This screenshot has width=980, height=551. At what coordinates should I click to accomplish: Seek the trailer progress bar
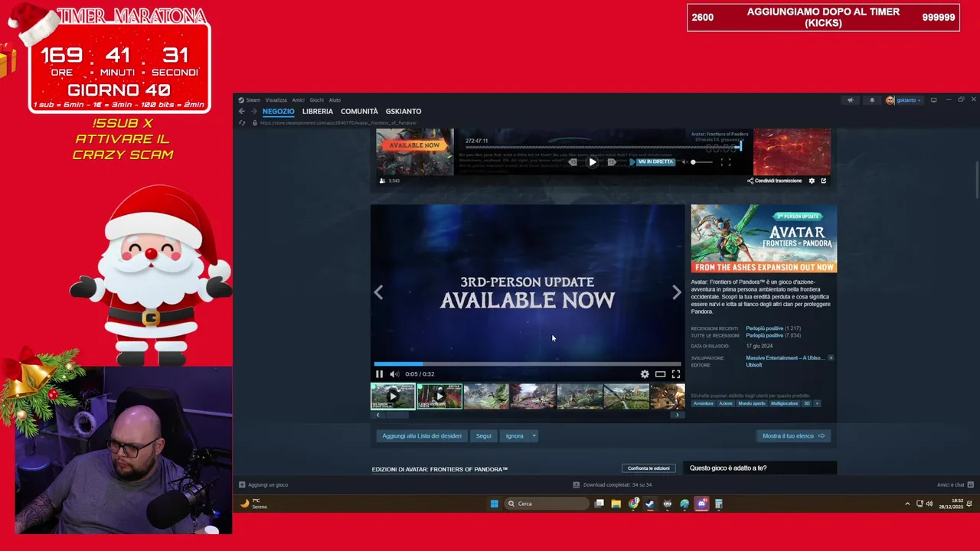point(528,364)
